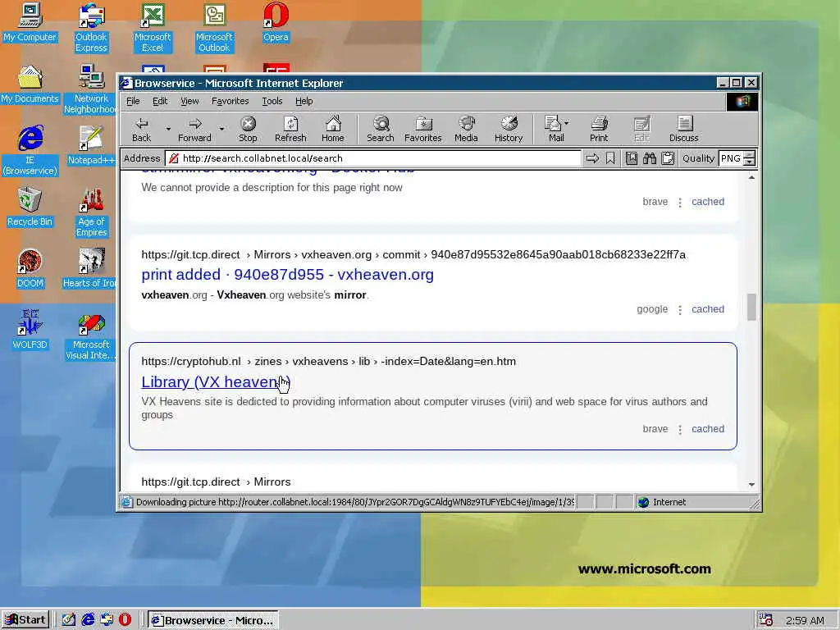The image size is (840, 630).
Task: Open the Help menu
Action: point(304,101)
